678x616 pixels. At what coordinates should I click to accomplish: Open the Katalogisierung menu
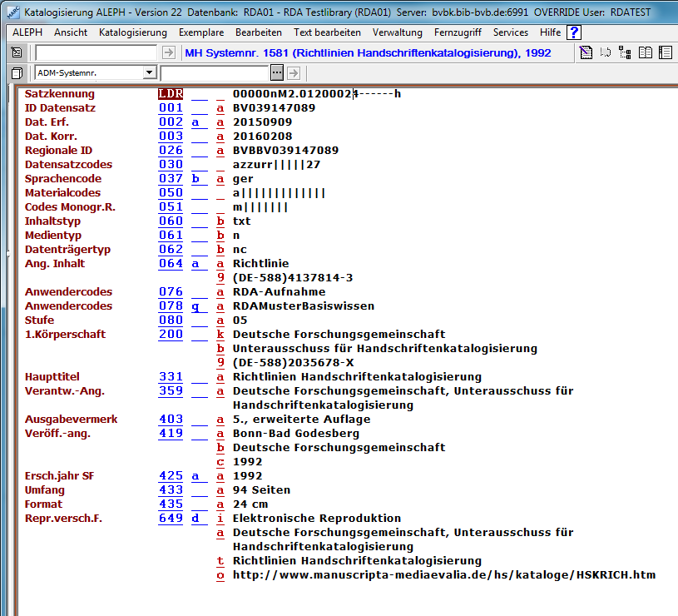tap(132, 32)
